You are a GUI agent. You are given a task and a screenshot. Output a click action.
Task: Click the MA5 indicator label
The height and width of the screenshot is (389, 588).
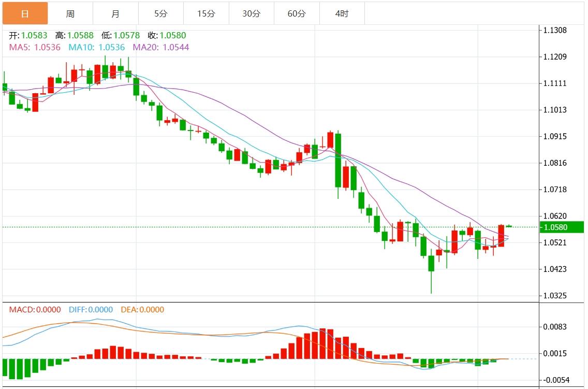(x=35, y=47)
